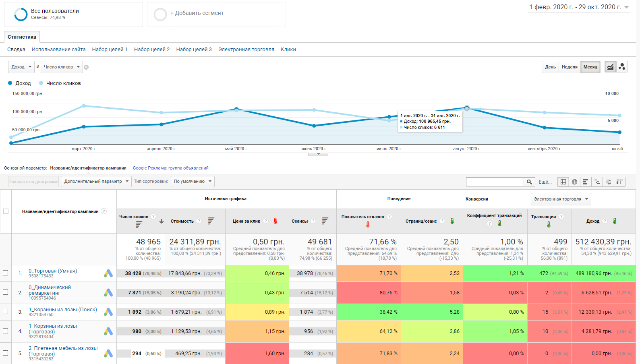The image size is (640, 364).
Task: Set the chart interval to Неделя
Action: click(x=569, y=67)
